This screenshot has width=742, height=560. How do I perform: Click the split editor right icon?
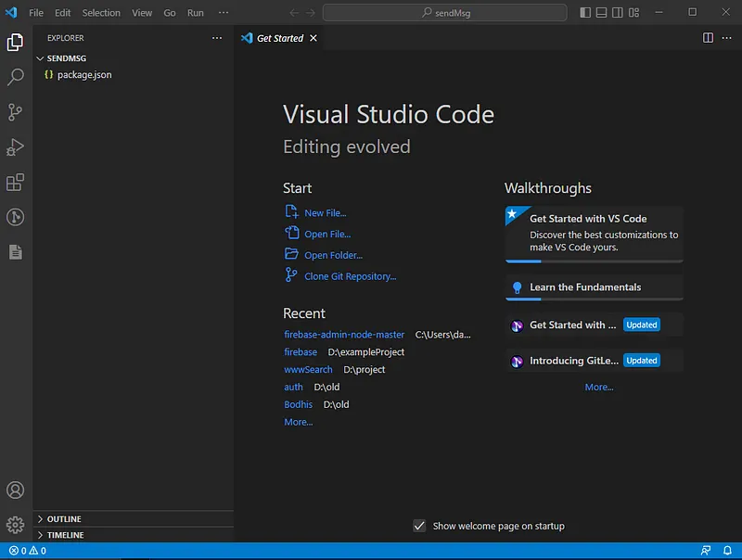pos(708,38)
